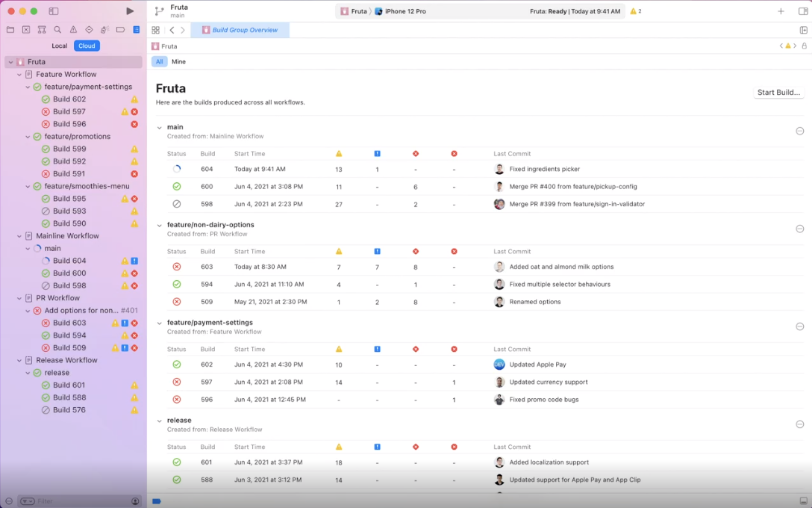Run the build with the play button

pyautogui.click(x=130, y=11)
